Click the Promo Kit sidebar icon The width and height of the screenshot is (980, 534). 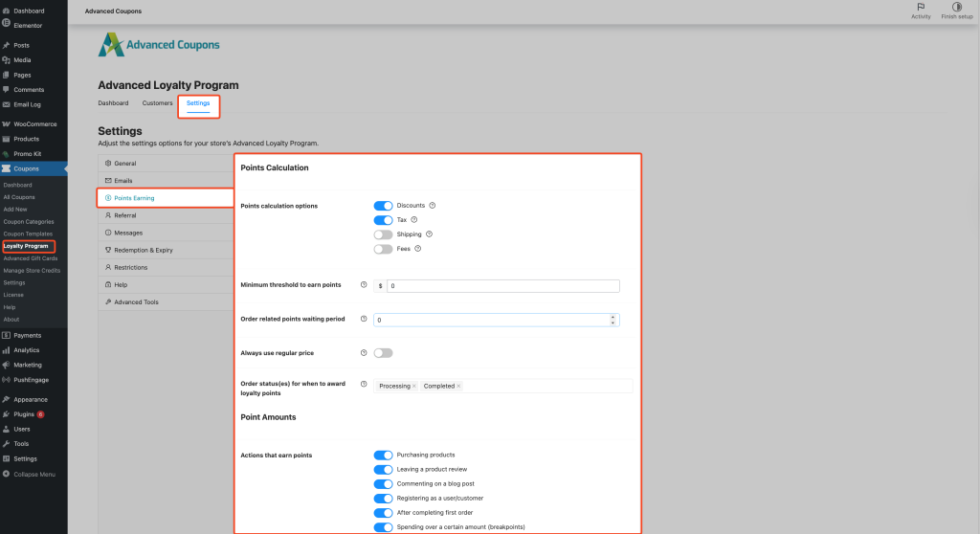7,154
